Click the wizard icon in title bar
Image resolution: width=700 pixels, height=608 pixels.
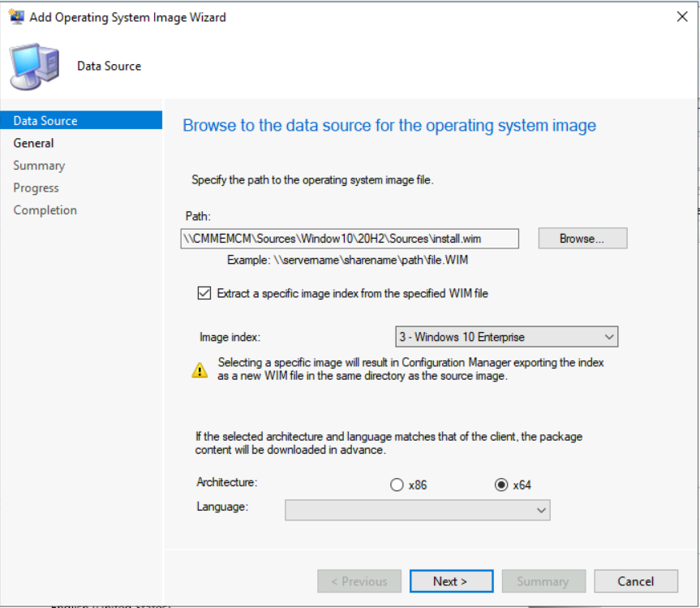pyautogui.click(x=16, y=17)
